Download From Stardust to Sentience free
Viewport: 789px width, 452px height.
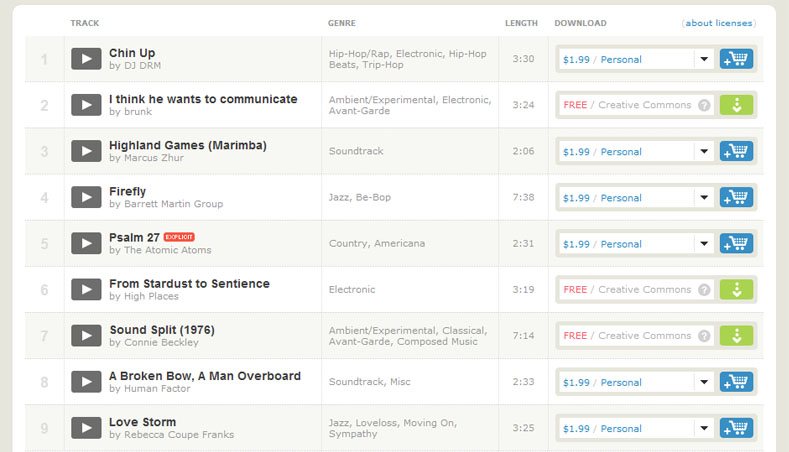click(x=736, y=290)
